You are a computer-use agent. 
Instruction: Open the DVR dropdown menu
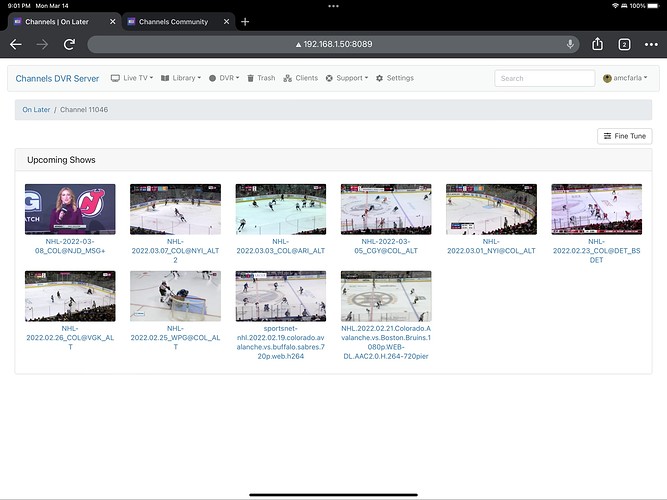pyautogui.click(x=224, y=78)
